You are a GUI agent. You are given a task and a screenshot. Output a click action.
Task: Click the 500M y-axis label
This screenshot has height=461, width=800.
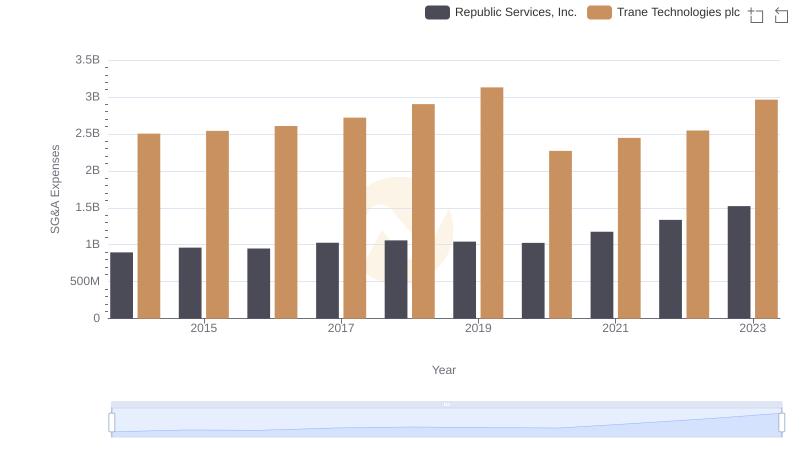click(x=85, y=281)
